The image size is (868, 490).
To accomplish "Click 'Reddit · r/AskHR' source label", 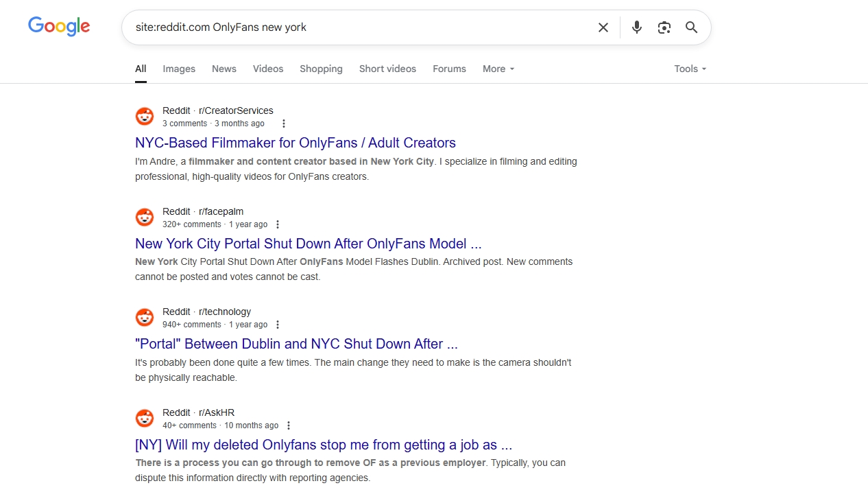I will click(x=199, y=412).
